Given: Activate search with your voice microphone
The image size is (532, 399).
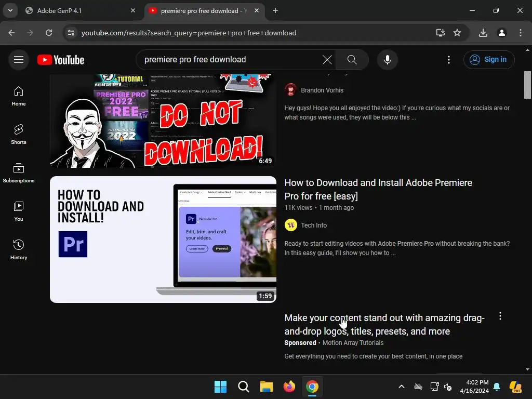Looking at the screenshot, I should [387, 60].
